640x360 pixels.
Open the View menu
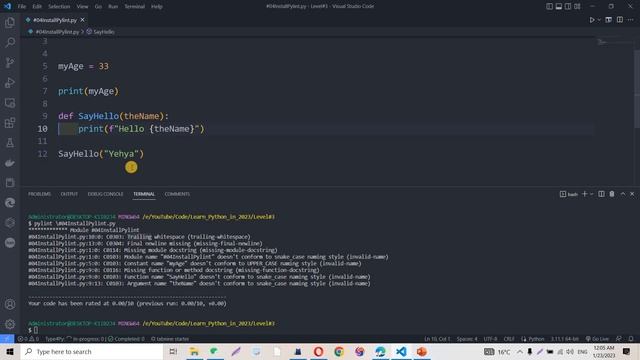(82, 6)
